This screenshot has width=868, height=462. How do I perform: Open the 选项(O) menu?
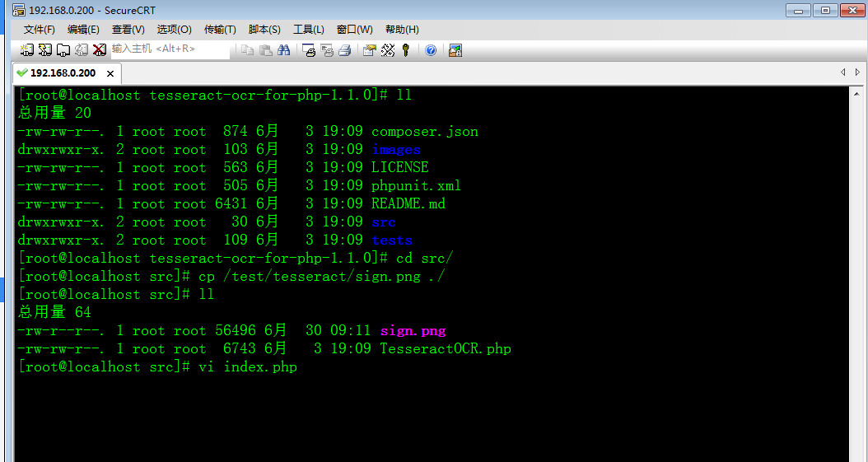pos(175,30)
